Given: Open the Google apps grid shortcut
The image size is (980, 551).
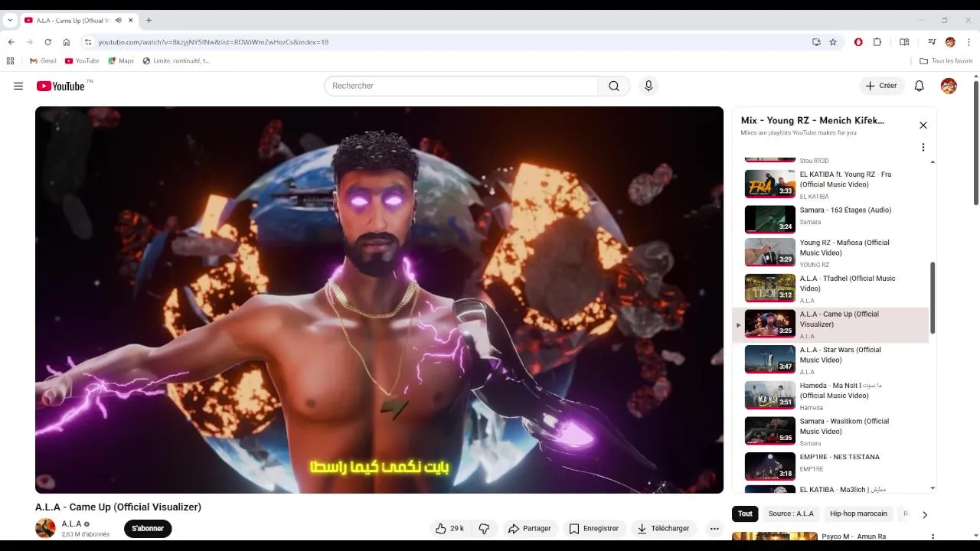Looking at the screenshot, I should pyautogui.click(x=10, y=60).
